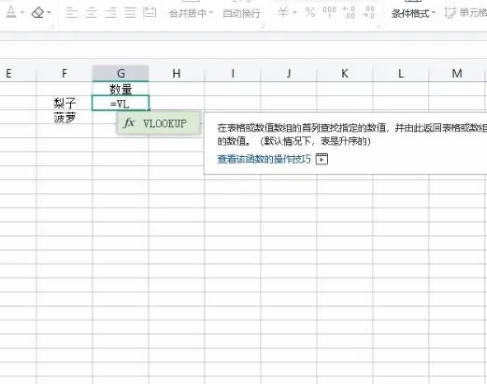Image resolution: width=487 pixels, height=384 pixels.
Task: Click the editing cell with =VL
Action: [121, 103]
